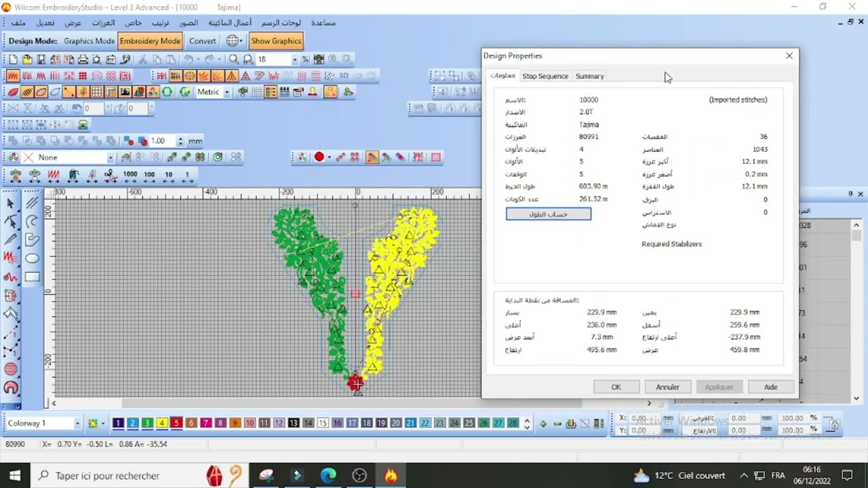Switch to the Summary tab

point(589,76)
